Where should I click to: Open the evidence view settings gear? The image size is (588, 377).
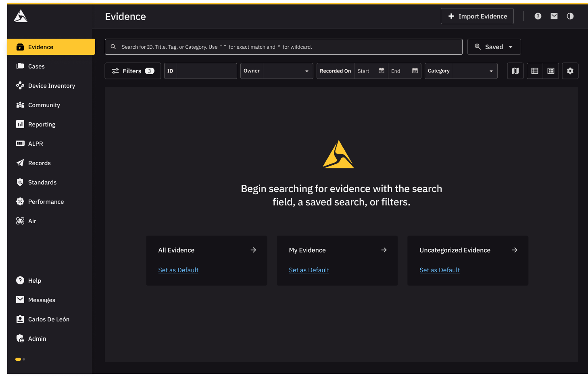click(x=570, y=70)
